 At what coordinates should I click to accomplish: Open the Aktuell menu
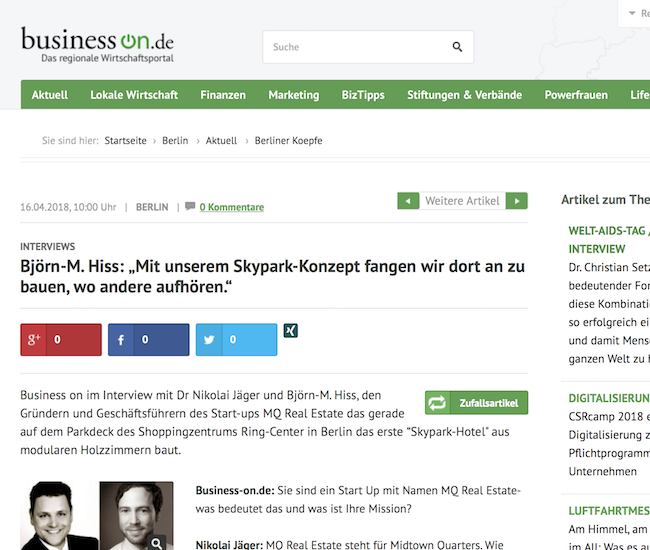pyautogui.click(x=50, y=95)
